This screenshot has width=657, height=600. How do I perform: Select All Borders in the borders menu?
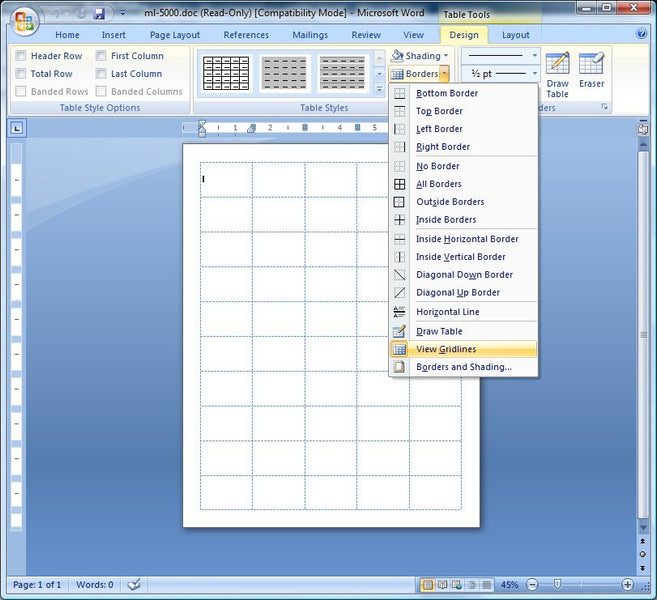[439, 184]
